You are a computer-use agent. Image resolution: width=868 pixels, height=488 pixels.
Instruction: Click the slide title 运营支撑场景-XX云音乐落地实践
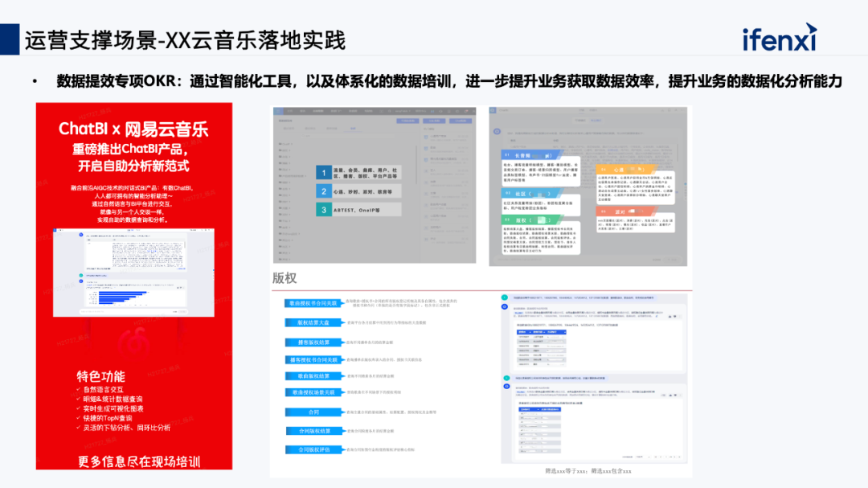pyautogui.click(x=185, y=40)
